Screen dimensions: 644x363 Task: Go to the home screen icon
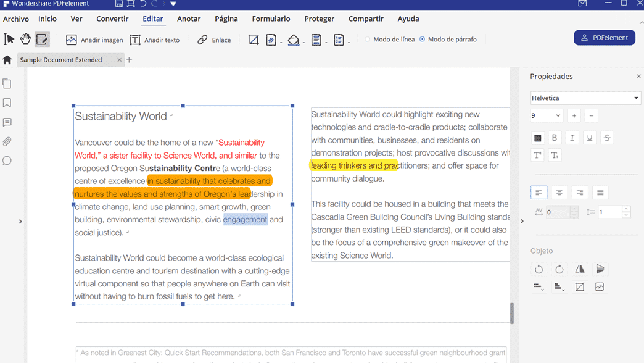click(7, 60)
